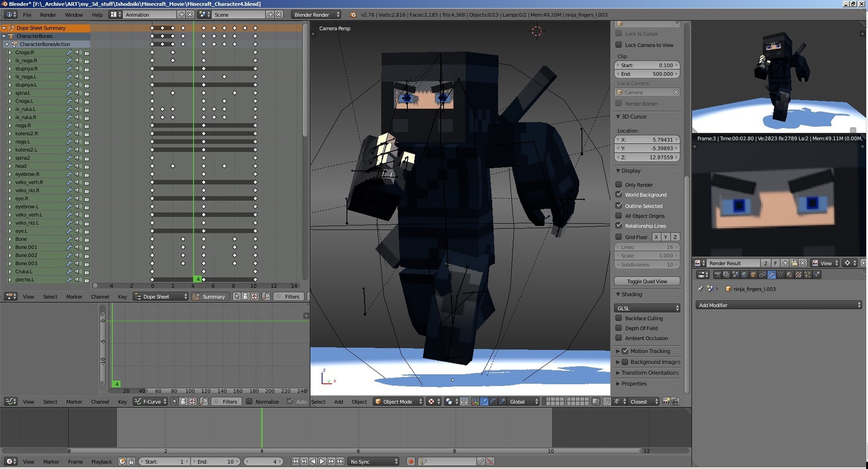Open the Object Data triangle tab
The height and width of the screenshot is (469, 868).
point(780,274)
